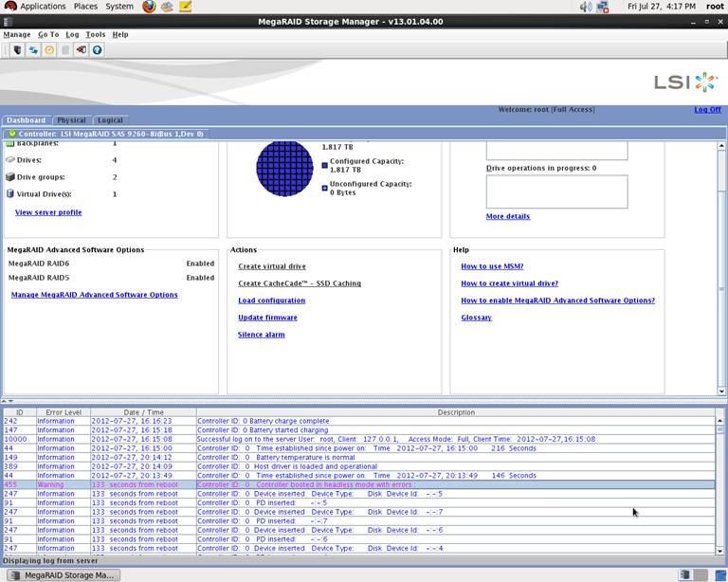
Task: Open How to create virtual drive? link
Action: click(509, 283)
